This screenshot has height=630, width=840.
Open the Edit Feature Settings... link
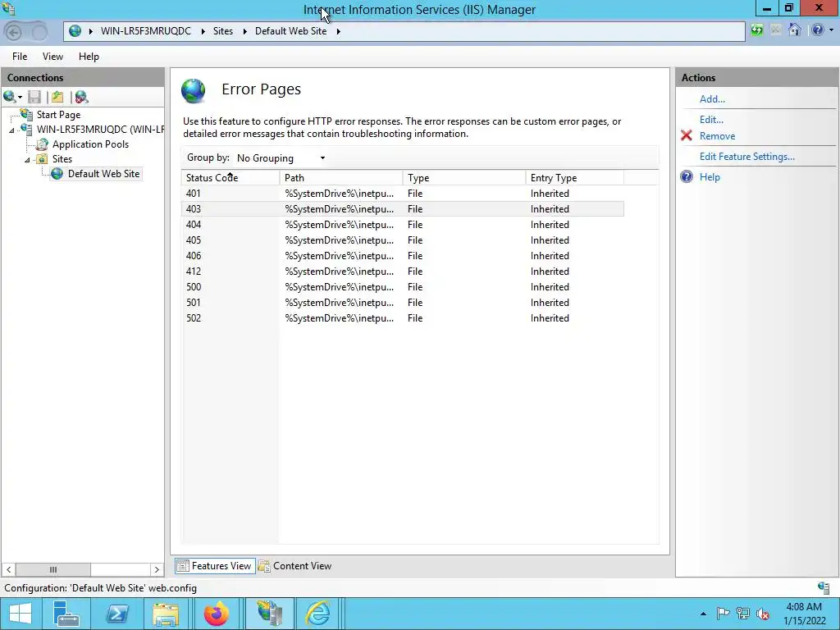point(746,157)
